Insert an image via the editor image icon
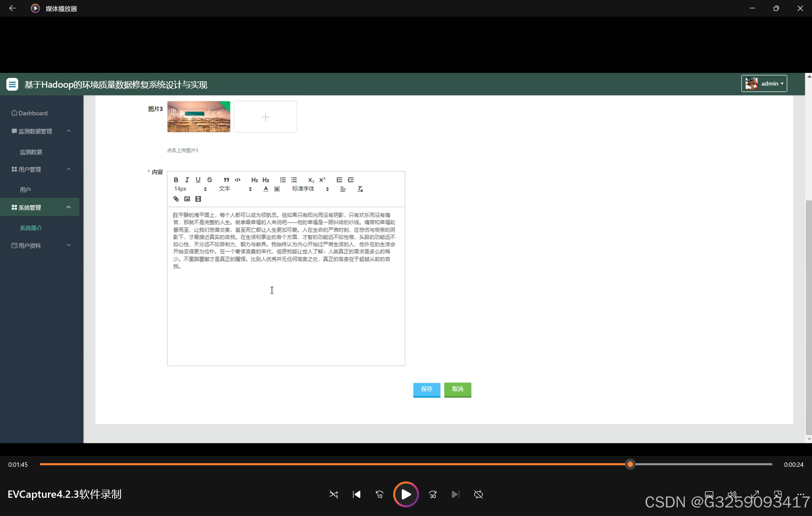This screenshot has height=516, width=812. tap(187, 199)
